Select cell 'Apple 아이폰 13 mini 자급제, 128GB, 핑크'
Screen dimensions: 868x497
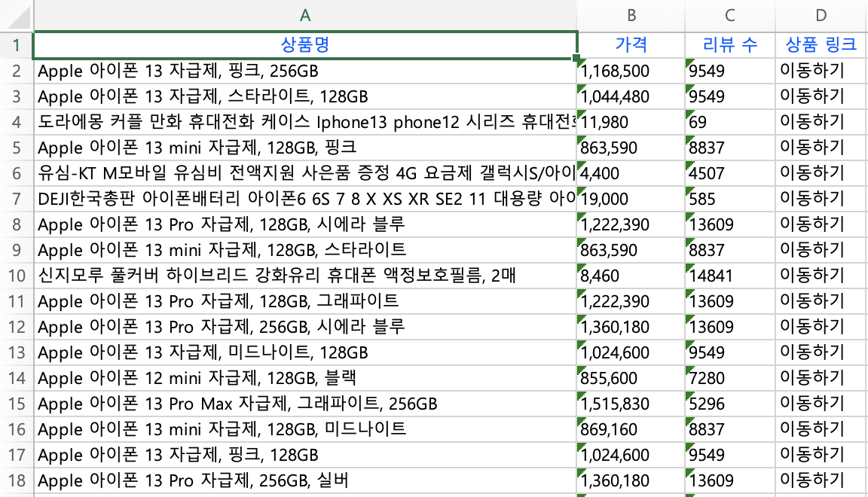pos(305,148)
